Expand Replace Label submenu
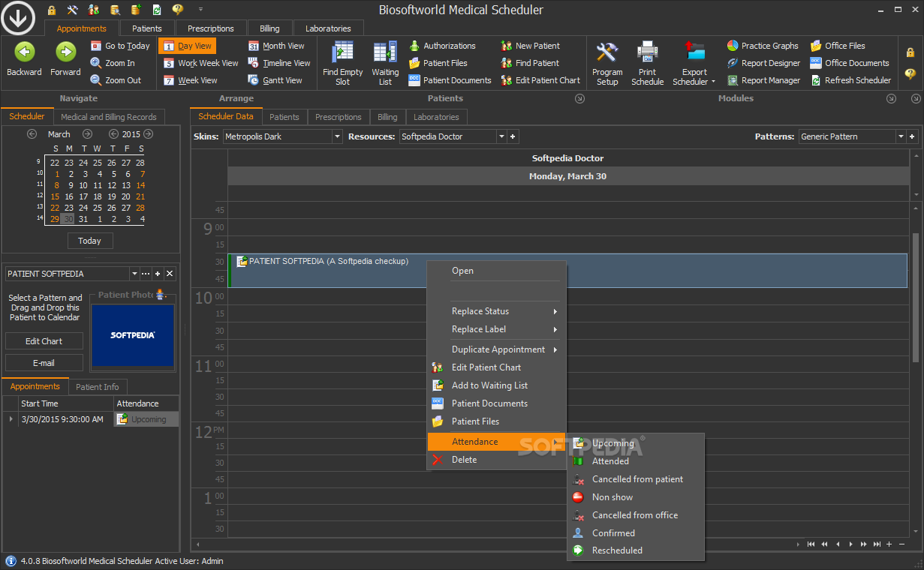This screenshot has height=570, width=924. pos(496,329)
